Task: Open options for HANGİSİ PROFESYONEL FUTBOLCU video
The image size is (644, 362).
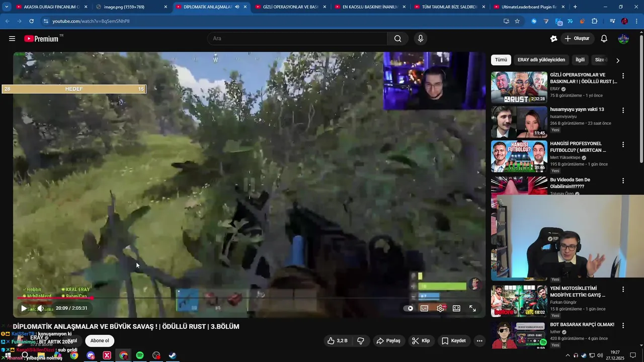Action: pyautogui.click(x=623, y=144)
